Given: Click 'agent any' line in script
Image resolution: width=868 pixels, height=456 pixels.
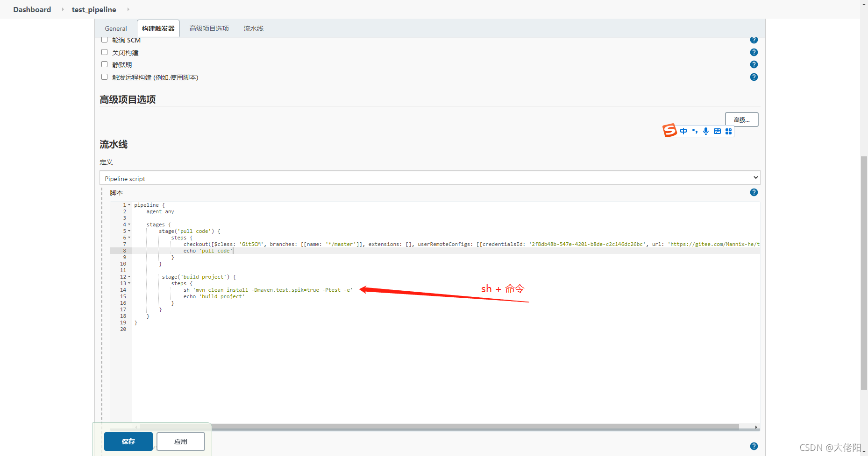Looking at the screenshot, I should (x=160, y=211).
